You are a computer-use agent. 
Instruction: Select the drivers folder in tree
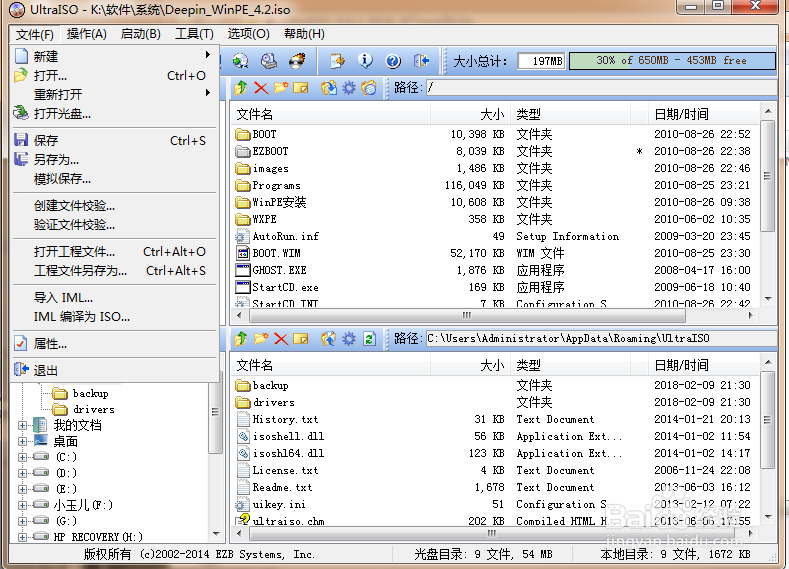94,410
